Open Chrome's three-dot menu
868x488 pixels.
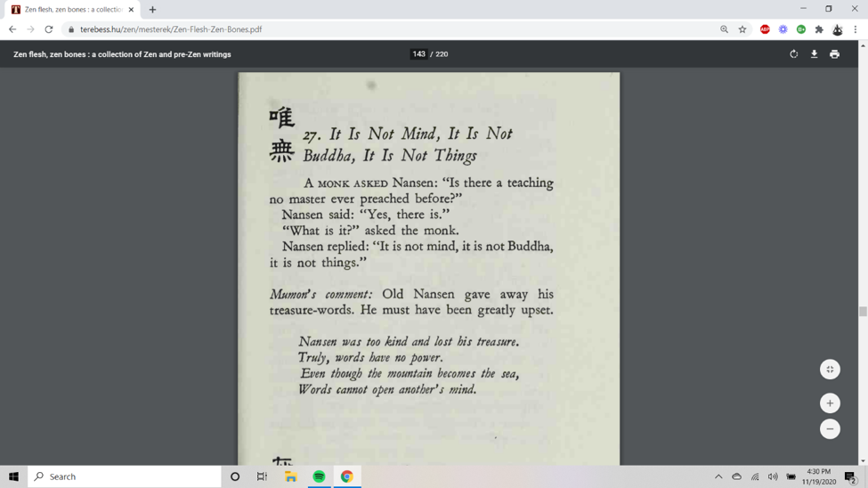coord(856,29)
